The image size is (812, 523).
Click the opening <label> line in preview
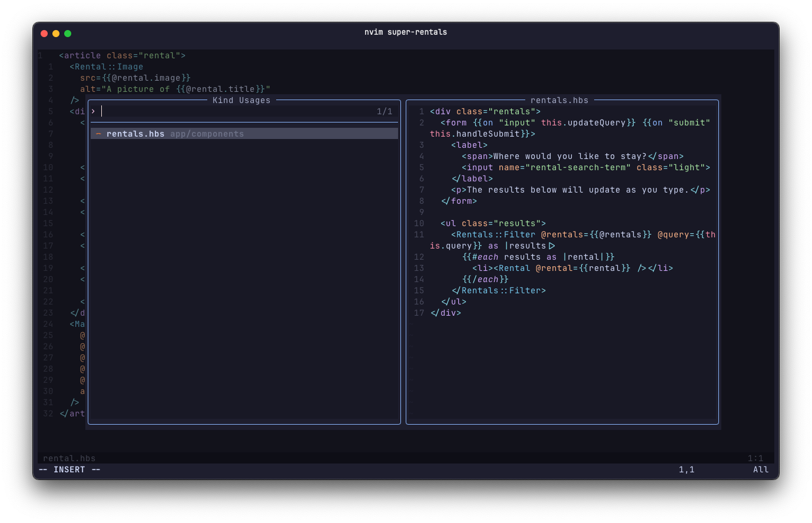(x=469, y=145)
